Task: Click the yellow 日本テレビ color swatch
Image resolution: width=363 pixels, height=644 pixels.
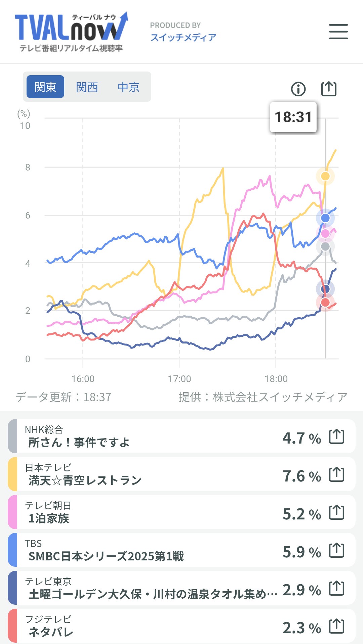Action: [12, 474]
